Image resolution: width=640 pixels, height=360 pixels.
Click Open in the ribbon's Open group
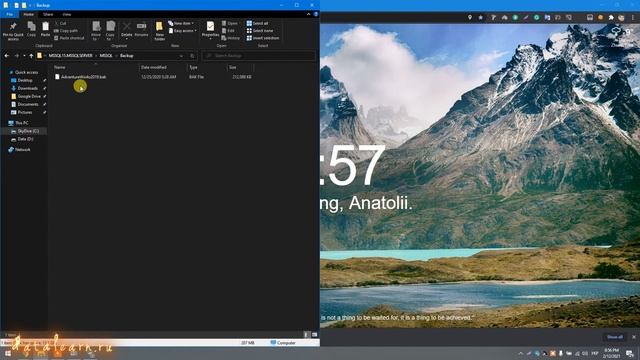pyautogui.click(x=230, y=24)
